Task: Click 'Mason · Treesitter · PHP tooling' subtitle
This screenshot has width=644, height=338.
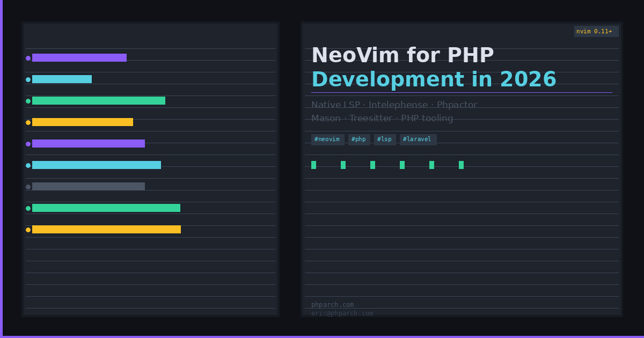Action: tap(382, 119)
